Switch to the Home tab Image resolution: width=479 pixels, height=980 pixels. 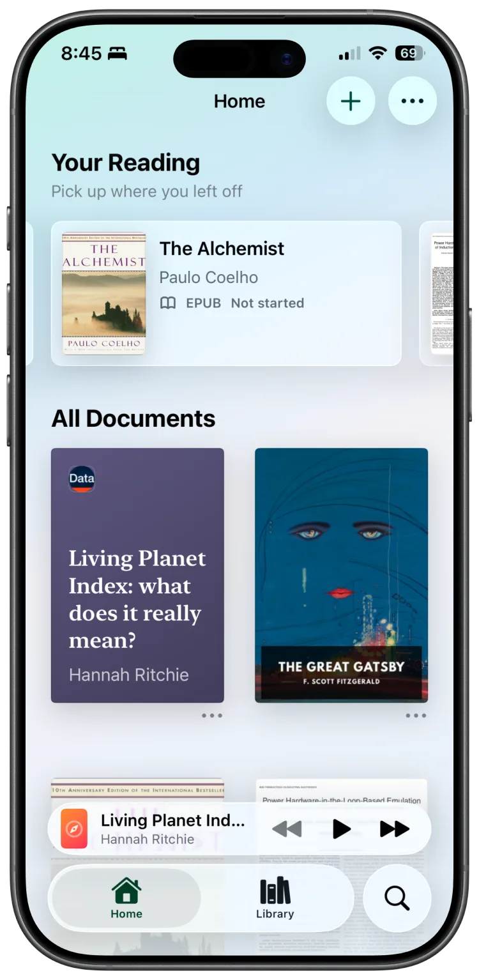tap(126, 898)
